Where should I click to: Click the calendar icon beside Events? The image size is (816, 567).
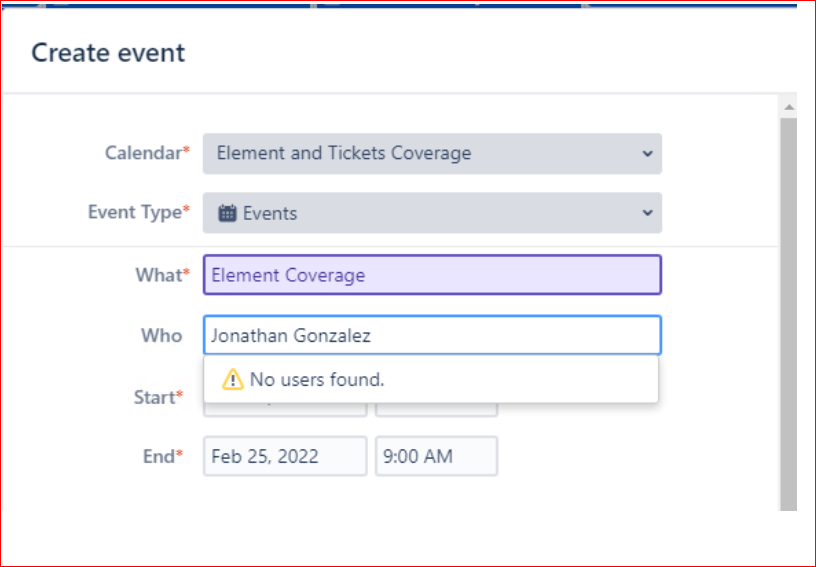pyautogui.click(x=227, y=213)
